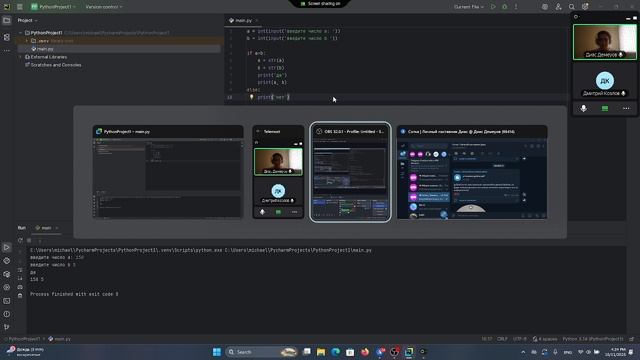Show quick-fix lightbulb on line 10
640x360 pixels.
251,97
